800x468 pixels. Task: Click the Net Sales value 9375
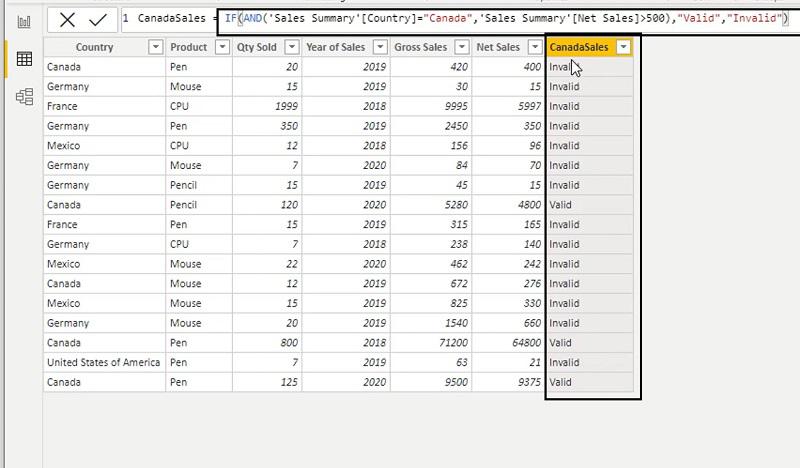(x=529, y=382)
